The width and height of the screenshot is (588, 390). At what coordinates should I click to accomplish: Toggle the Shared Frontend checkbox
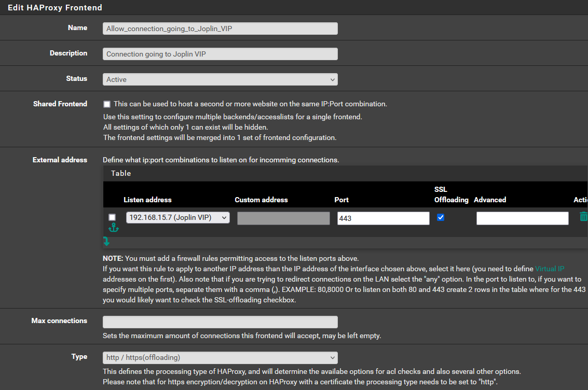pos(107,104)
